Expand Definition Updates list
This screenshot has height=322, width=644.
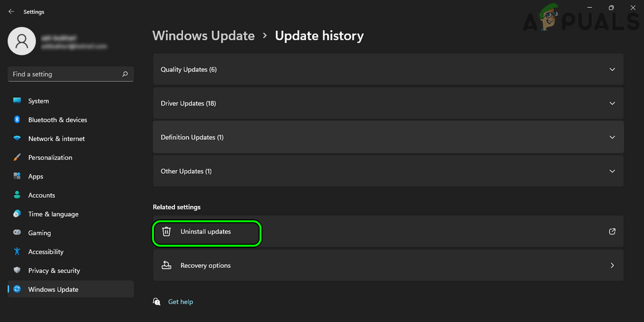tap(612, 137)
